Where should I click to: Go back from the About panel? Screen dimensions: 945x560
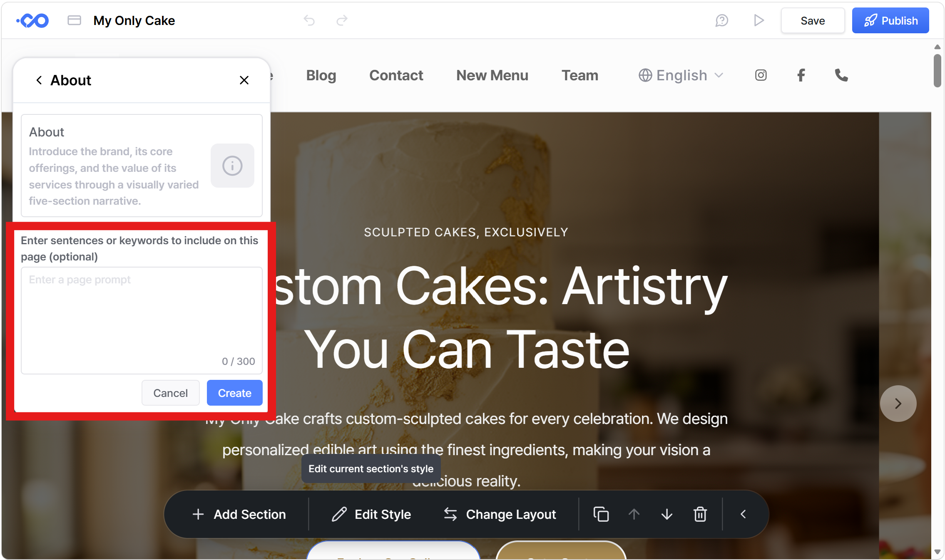tap(39, 80)
